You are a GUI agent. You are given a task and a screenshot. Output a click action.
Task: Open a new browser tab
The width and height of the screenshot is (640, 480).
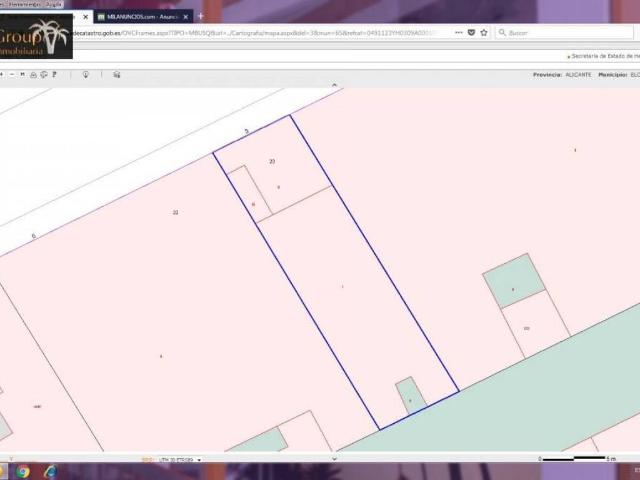pyautogui.click(x=200, y=16)
